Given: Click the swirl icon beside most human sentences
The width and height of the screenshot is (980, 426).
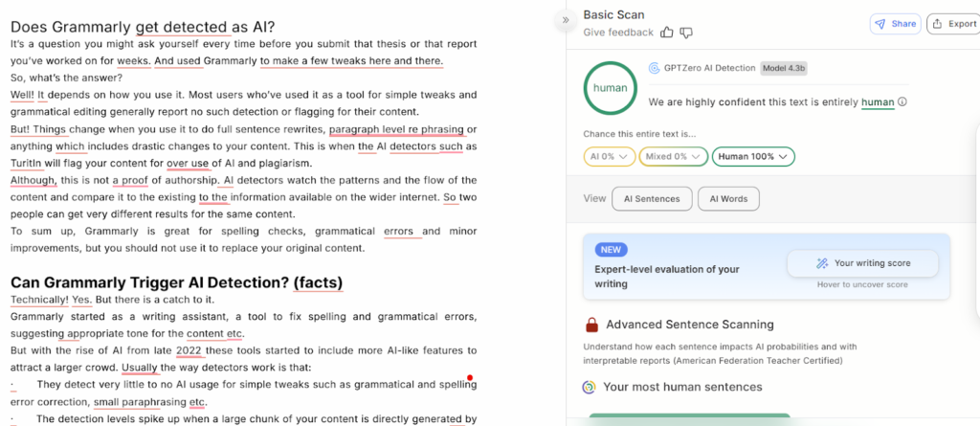Looking at the screenshot, I should (x=589, y=387).
